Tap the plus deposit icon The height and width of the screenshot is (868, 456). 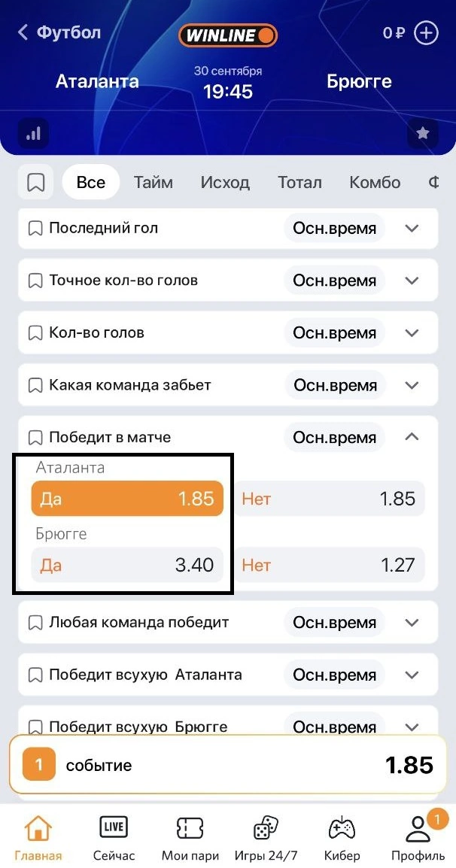pos(426,34)
